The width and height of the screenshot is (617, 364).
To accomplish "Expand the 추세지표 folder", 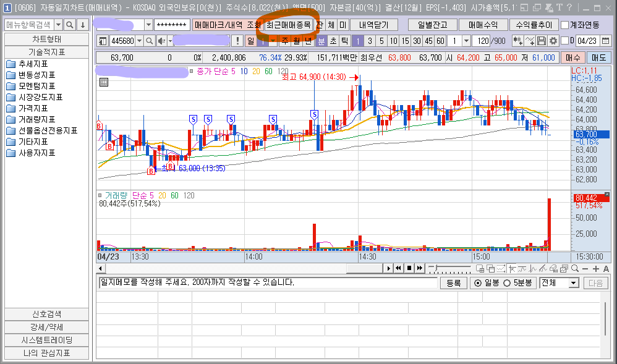I will pos(11,64).
